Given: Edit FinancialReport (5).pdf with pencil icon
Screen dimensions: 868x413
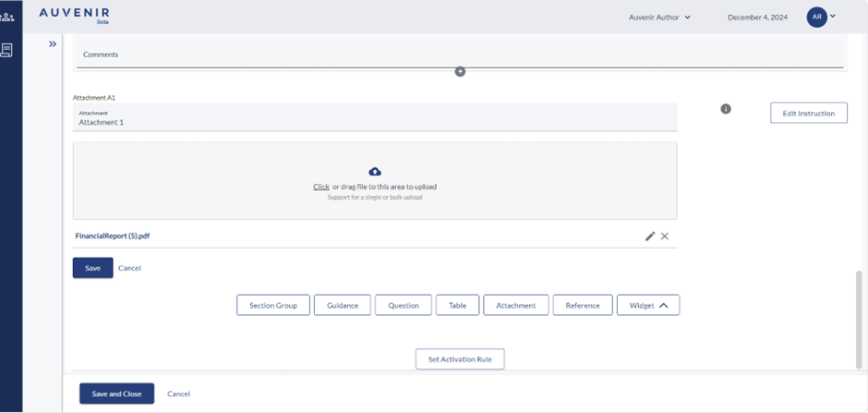Looking at the screenshot, I should point(650,237).
